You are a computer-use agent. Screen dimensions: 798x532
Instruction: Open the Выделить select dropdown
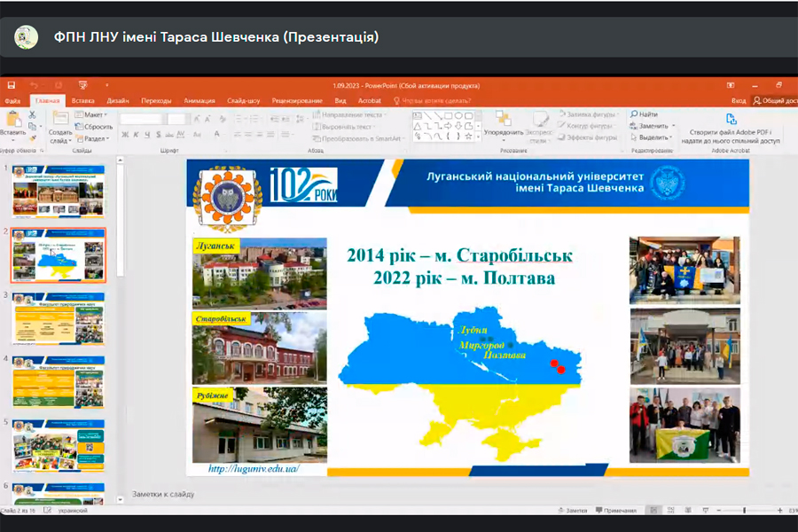653,137
